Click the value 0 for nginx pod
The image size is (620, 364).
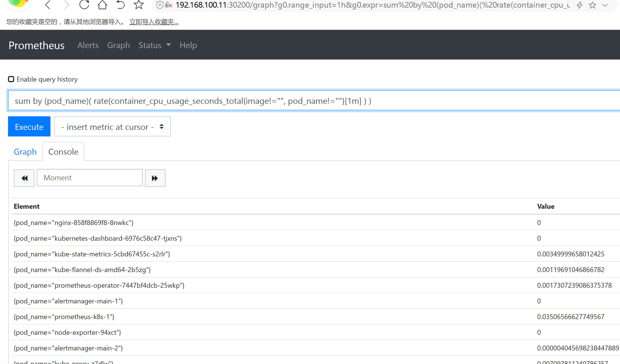tap(539, 223)
